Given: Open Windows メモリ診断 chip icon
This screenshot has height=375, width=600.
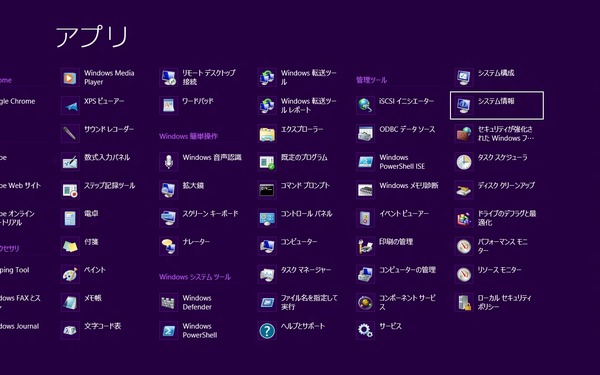Looking at the screenshot, I should tap(365, 190).
